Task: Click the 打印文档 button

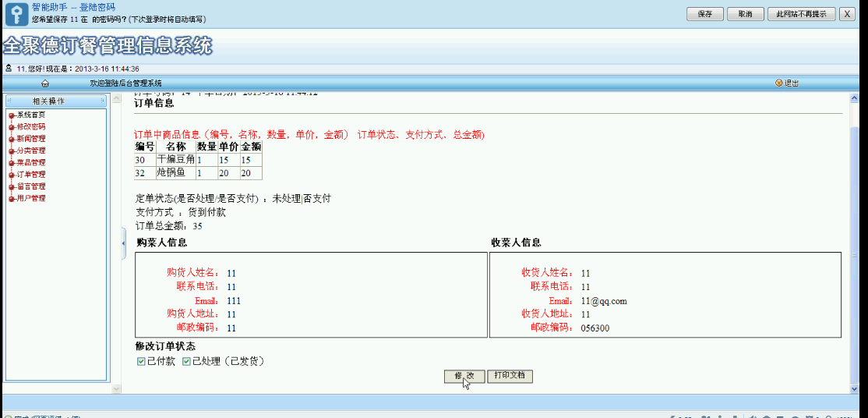Action: [510, 376]
